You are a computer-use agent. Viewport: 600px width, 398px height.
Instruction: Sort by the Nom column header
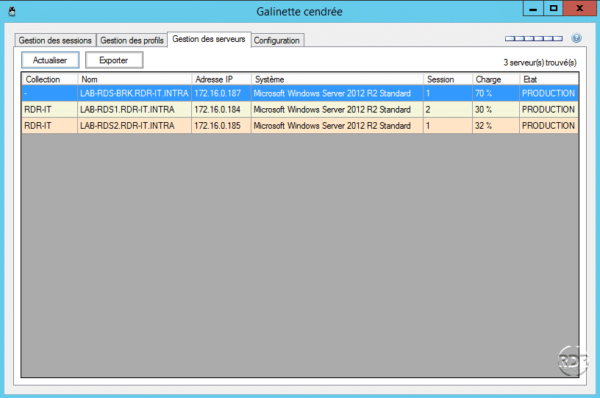coord(135,79)
